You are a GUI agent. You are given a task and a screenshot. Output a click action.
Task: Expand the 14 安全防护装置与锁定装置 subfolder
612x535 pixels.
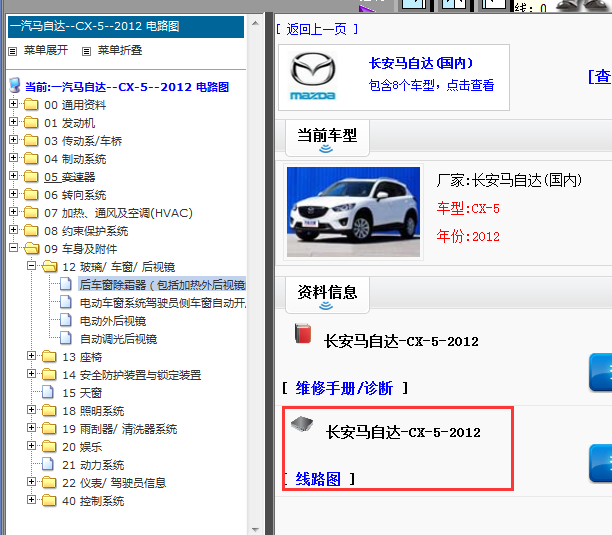click(32, 374)
